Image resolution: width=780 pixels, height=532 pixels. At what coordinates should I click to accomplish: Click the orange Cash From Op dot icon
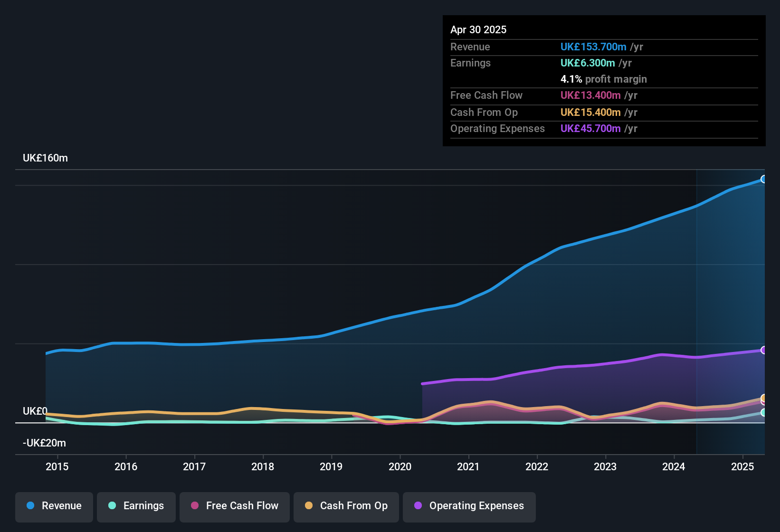[309, 506]
